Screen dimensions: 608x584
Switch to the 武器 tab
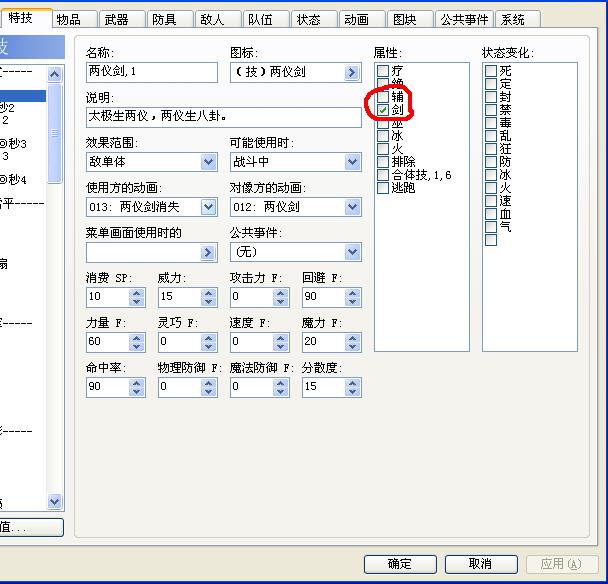pos(121,19)
